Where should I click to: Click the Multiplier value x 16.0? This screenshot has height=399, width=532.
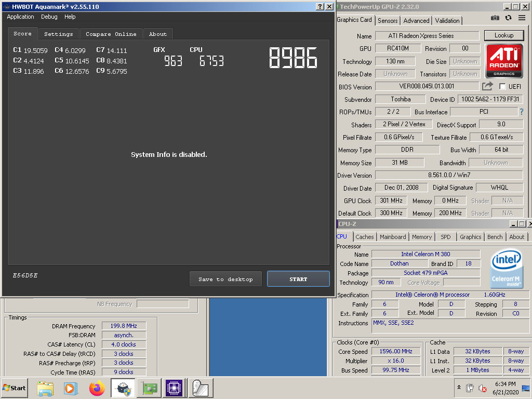coord(396,361)
